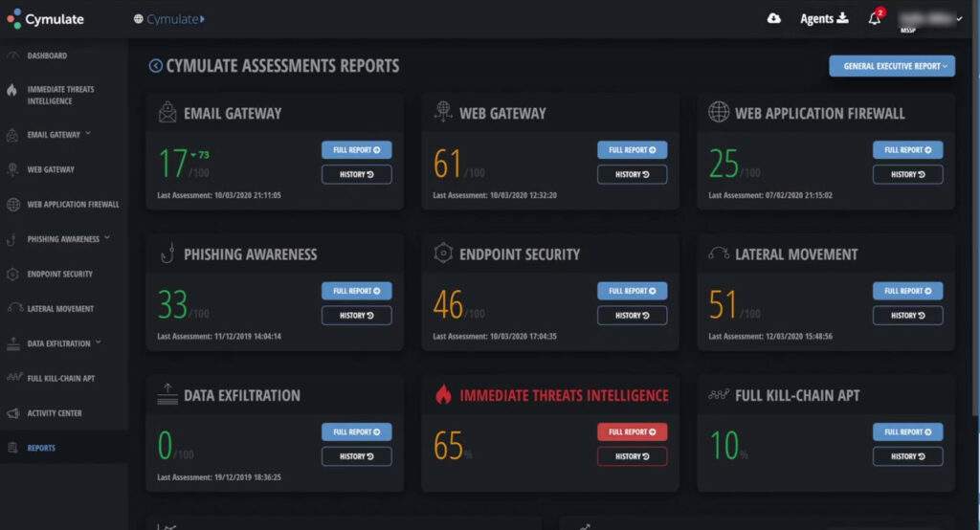Image resolution: width=980 pixels, height=530 pixels.
Task: Click the Cymulate breadcrumb with globe icon
Action: coord(168,19)
